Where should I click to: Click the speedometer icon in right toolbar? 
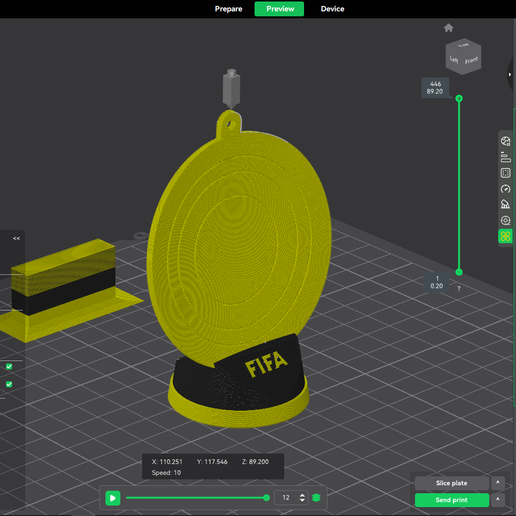tap(506, 189)
